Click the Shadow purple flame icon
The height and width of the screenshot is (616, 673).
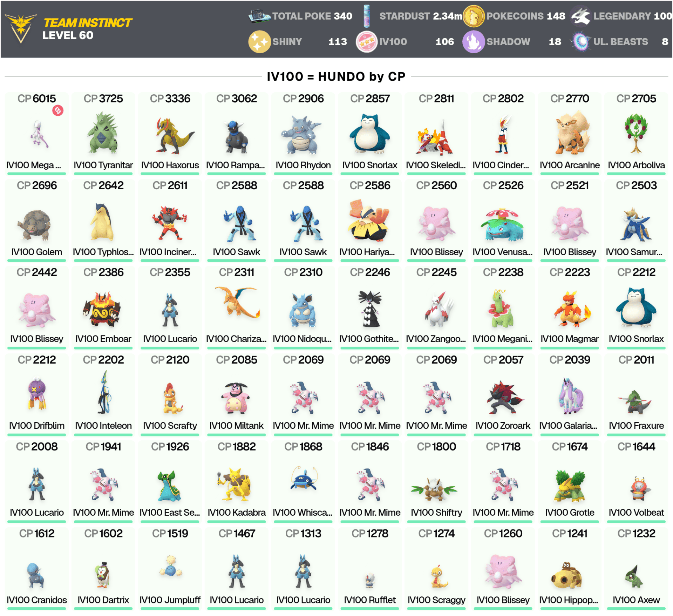pos(474,42)
